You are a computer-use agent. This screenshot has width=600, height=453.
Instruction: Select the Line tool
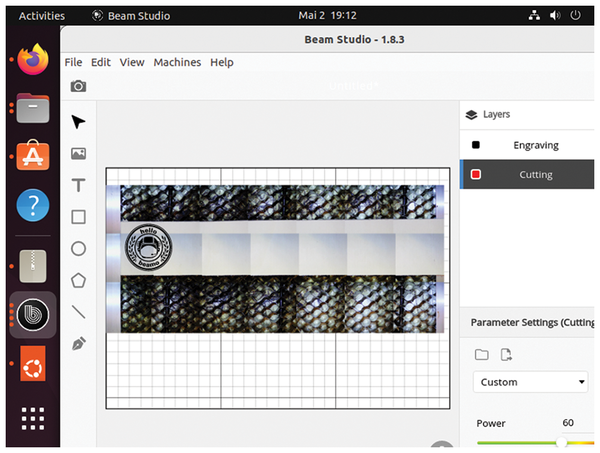[x=78, y=312]
